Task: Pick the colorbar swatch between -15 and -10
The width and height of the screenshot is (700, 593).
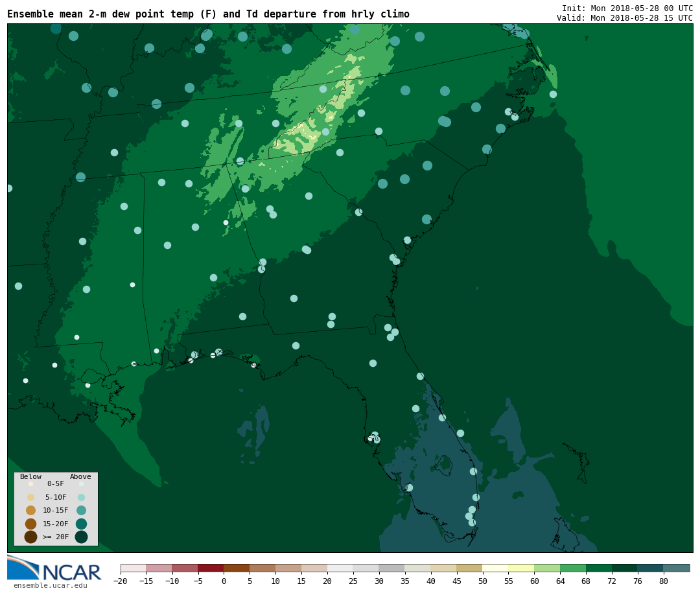Action: click(159, 568)
